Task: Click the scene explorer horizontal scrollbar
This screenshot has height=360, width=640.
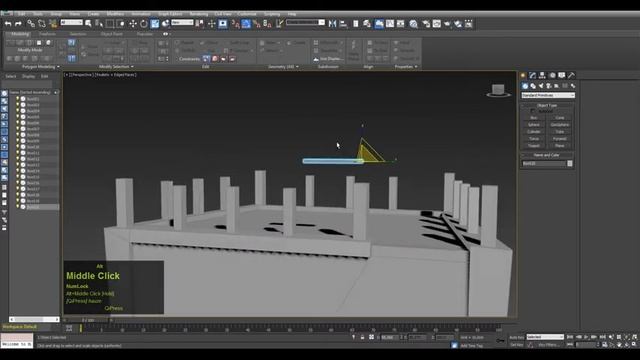Action: [x=34, y=319]
